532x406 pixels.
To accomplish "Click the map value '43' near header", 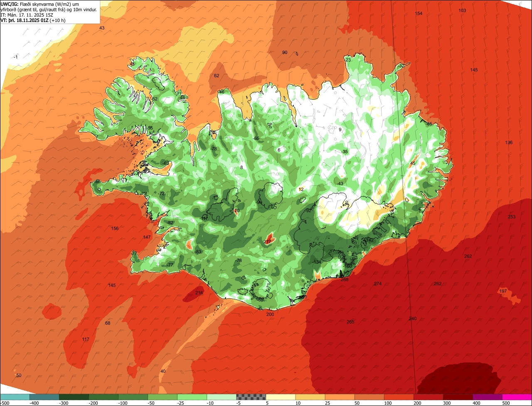I will click(102, 28).
